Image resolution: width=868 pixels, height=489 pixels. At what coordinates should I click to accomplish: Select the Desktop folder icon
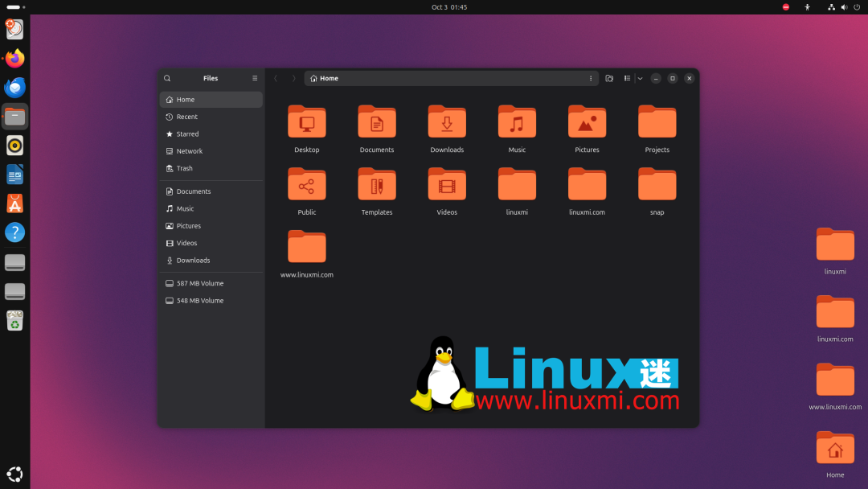pyautogui.click(x=307, y=121)
